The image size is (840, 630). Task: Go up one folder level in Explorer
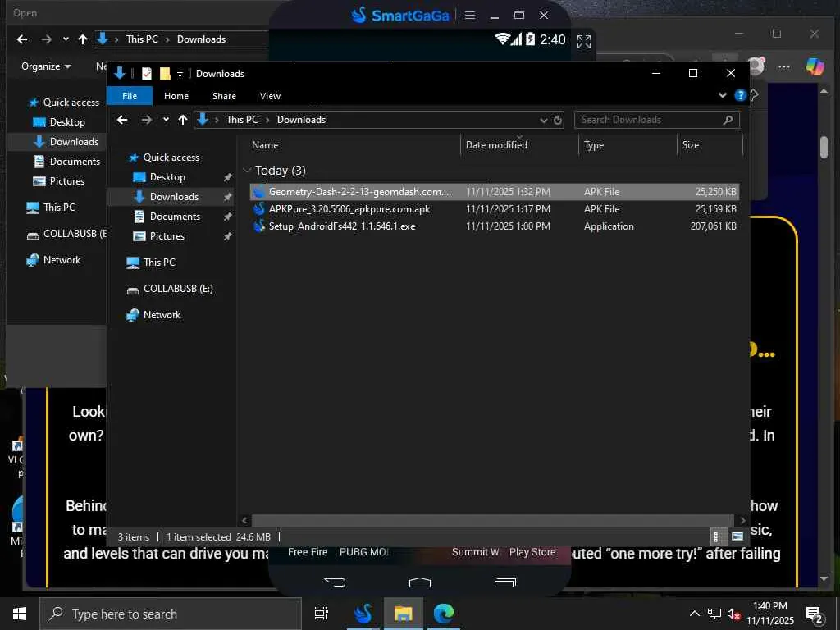pos(183,120)
